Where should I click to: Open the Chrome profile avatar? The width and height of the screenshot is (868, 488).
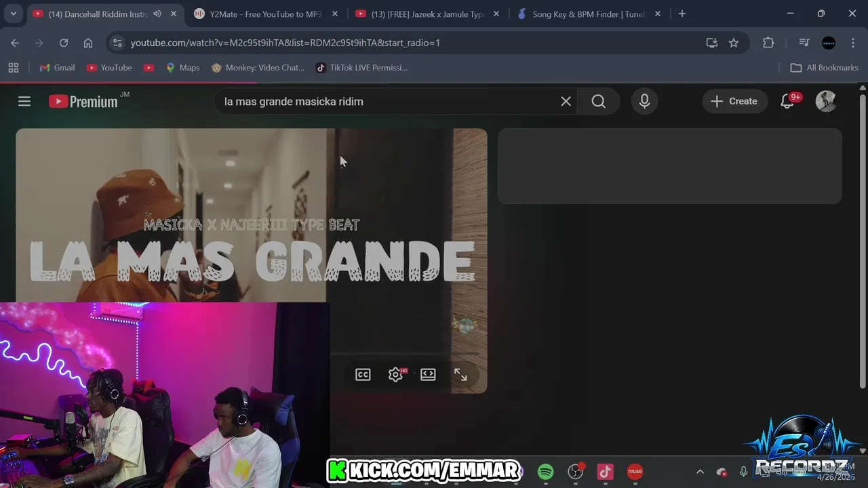coord(829,43)
